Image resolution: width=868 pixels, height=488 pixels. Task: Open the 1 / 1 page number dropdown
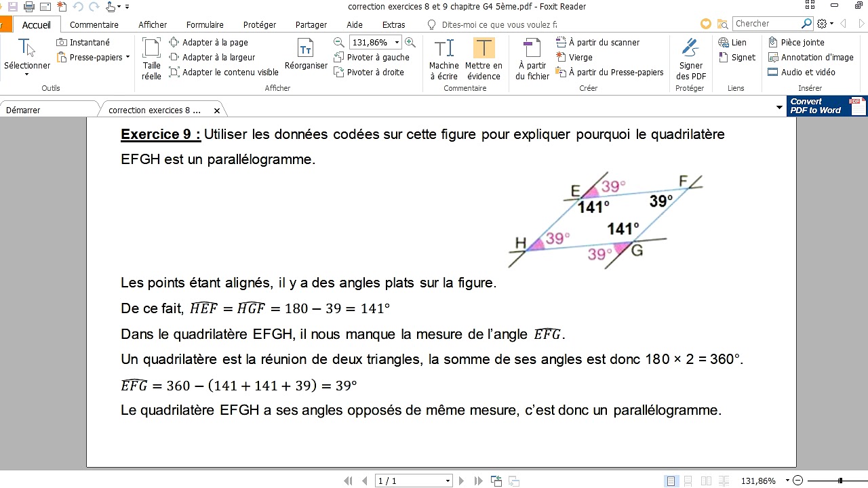click(x=448, y=481)
